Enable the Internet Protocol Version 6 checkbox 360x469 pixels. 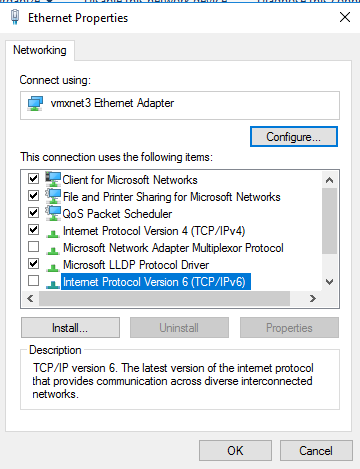pyautogui.click(x=33, y=281)
